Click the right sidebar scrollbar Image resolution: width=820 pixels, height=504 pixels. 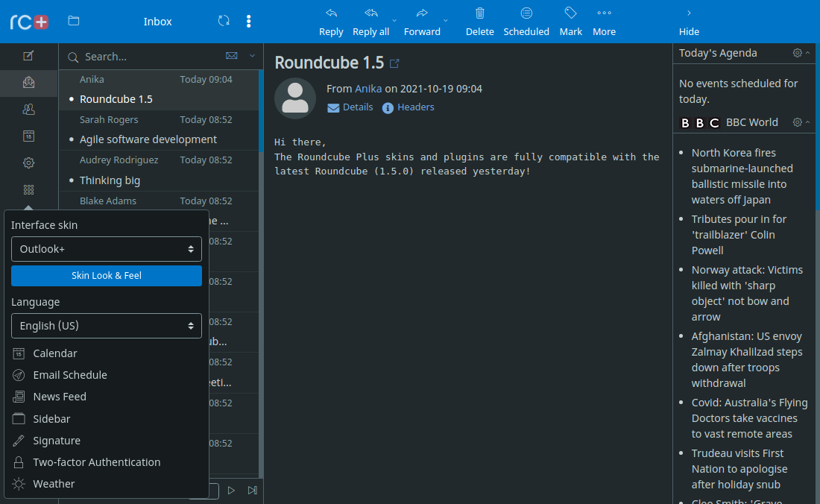point(817,127)
